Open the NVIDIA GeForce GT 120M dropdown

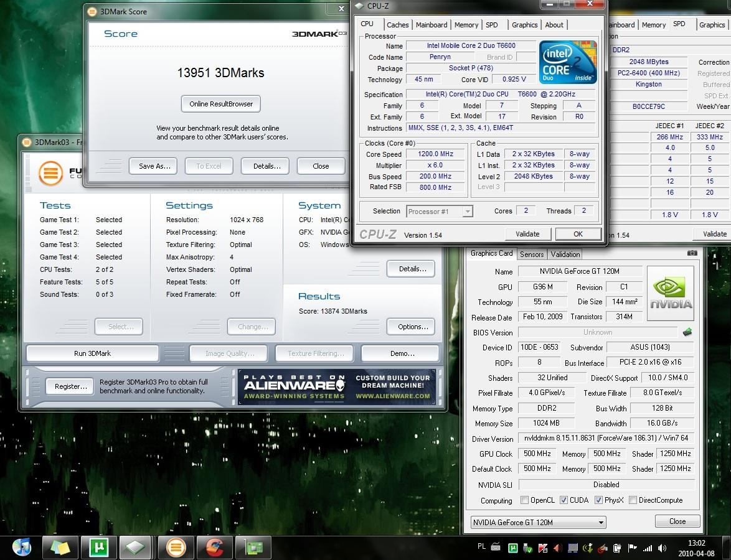coord(538,522)
